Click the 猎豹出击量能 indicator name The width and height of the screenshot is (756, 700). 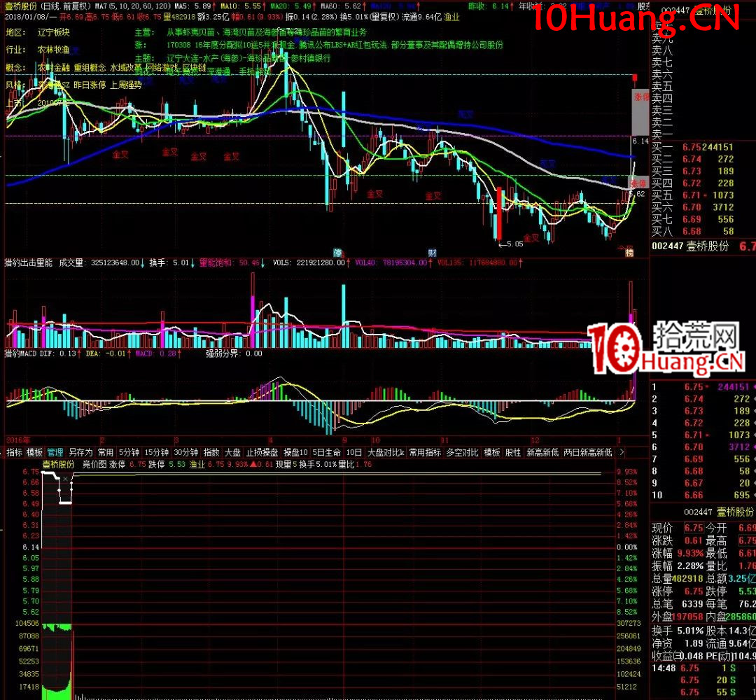[x=29, y=262]
